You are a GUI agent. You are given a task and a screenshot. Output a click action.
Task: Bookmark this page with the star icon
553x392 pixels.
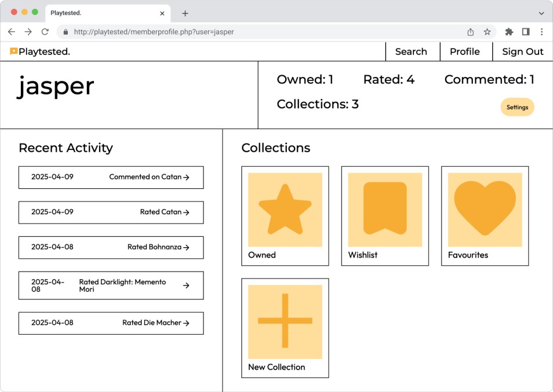[487, 32]
